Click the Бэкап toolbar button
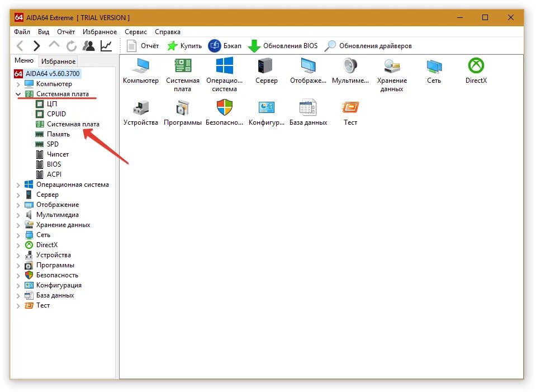Image resolution: width=536 pixels, height=392 pixels. point(225,45)
